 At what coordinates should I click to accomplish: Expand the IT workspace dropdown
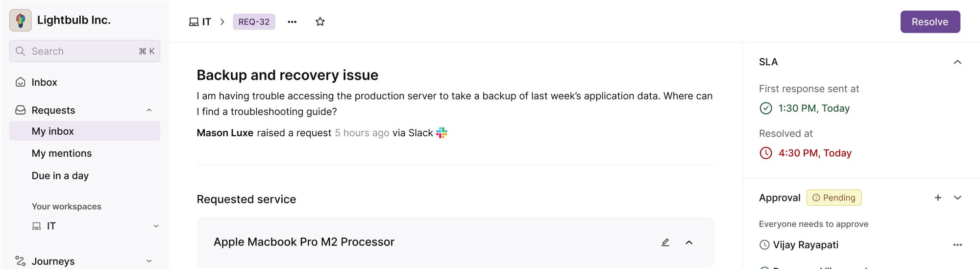[x=156, y=226]
